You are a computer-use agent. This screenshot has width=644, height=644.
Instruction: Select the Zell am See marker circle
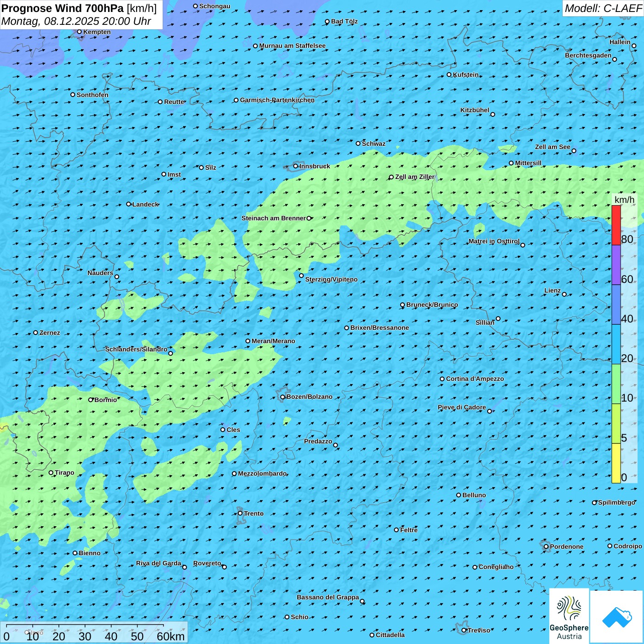574,150
